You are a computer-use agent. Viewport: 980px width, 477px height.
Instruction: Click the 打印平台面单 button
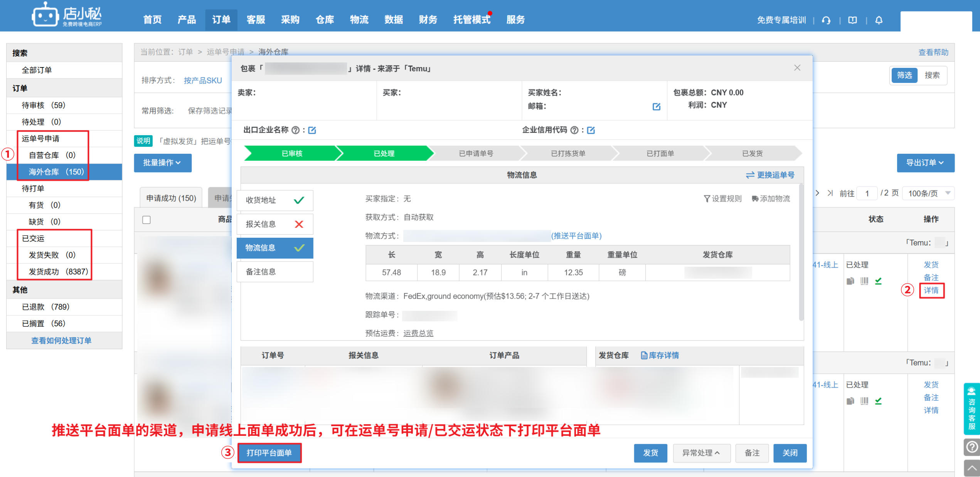point(269,453)
